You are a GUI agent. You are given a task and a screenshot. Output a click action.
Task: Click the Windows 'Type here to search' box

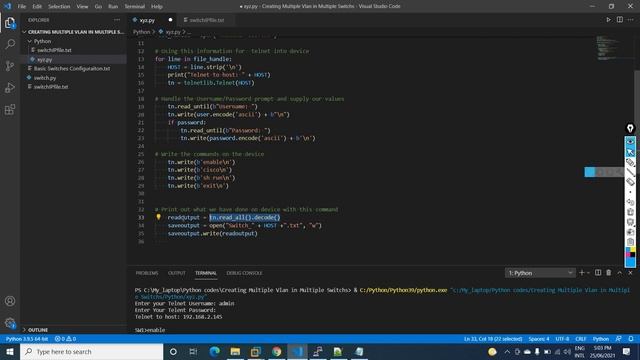click(x=91, y=351)
